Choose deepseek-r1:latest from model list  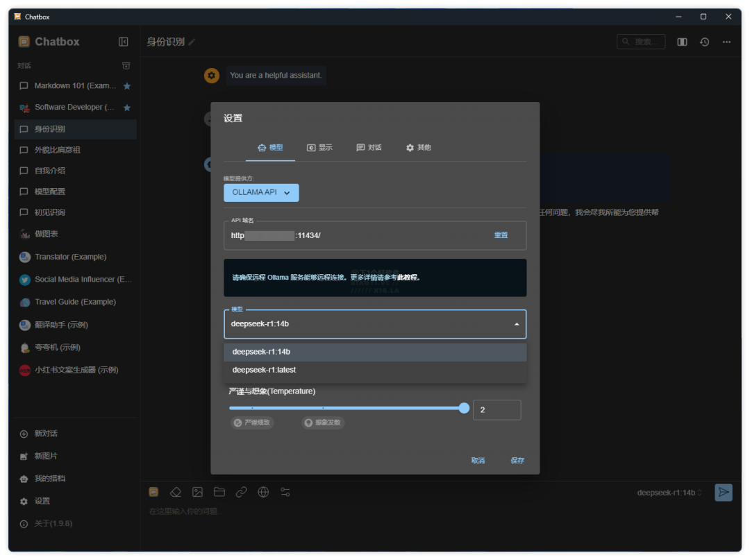pyautogui.click(x=264, y=370)
